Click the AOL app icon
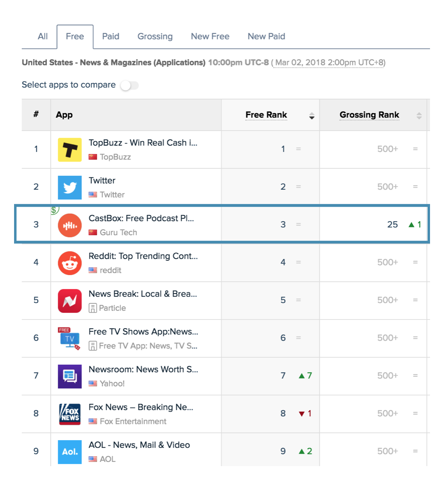This screenshot has height=479, width=448. tap(70, 452)
